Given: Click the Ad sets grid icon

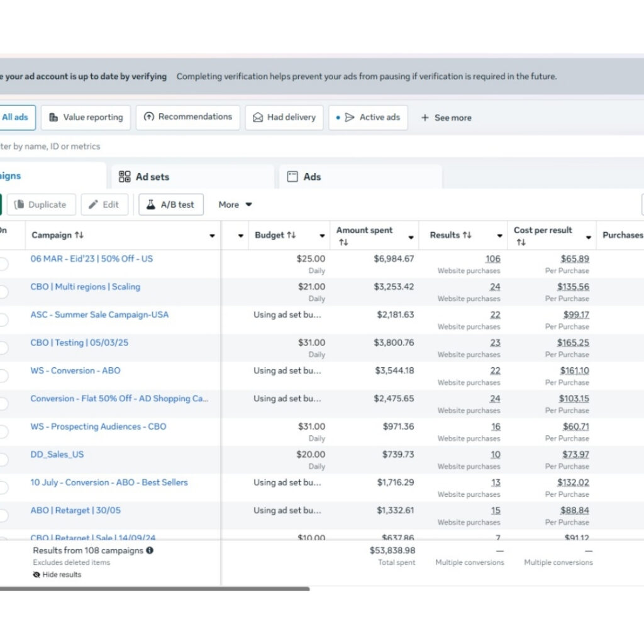Looking at the screenshot, I should pos(125,177).
